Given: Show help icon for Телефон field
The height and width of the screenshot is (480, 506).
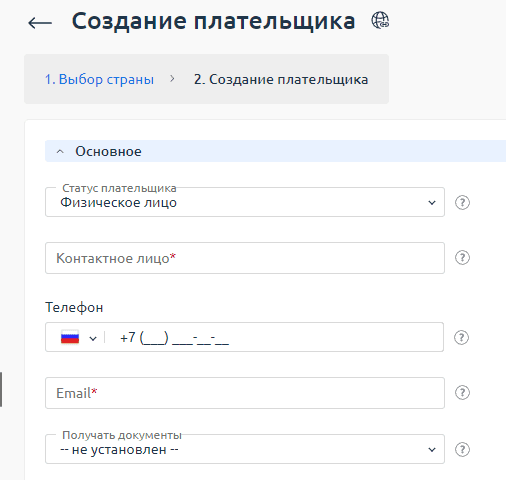Looking at the screenshot, I should 461,337.
